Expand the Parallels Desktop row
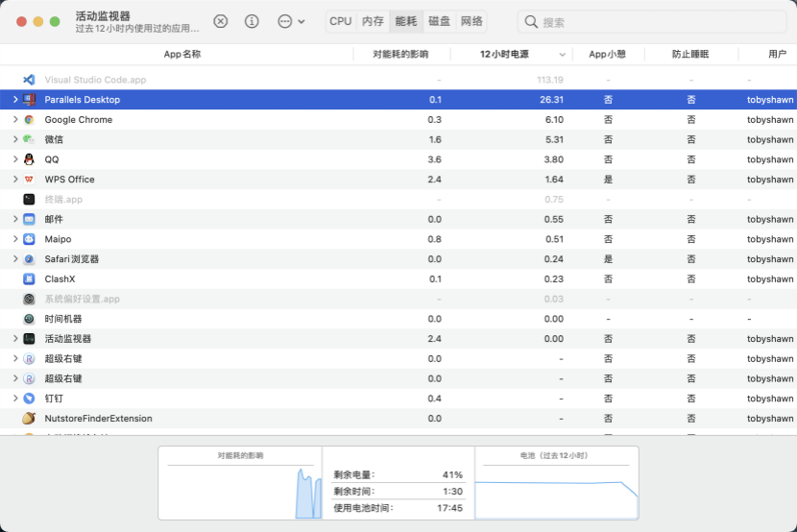The image size is (797, 532). [x=15, y=100]
